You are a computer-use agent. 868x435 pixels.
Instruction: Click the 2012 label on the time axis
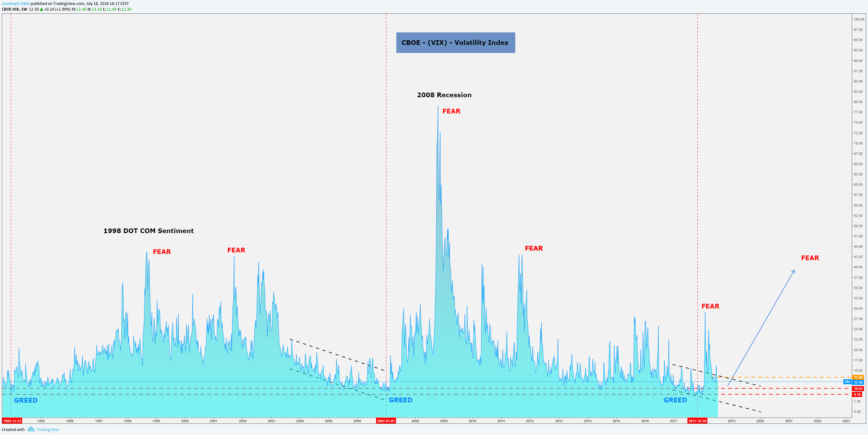coord(530,421)
